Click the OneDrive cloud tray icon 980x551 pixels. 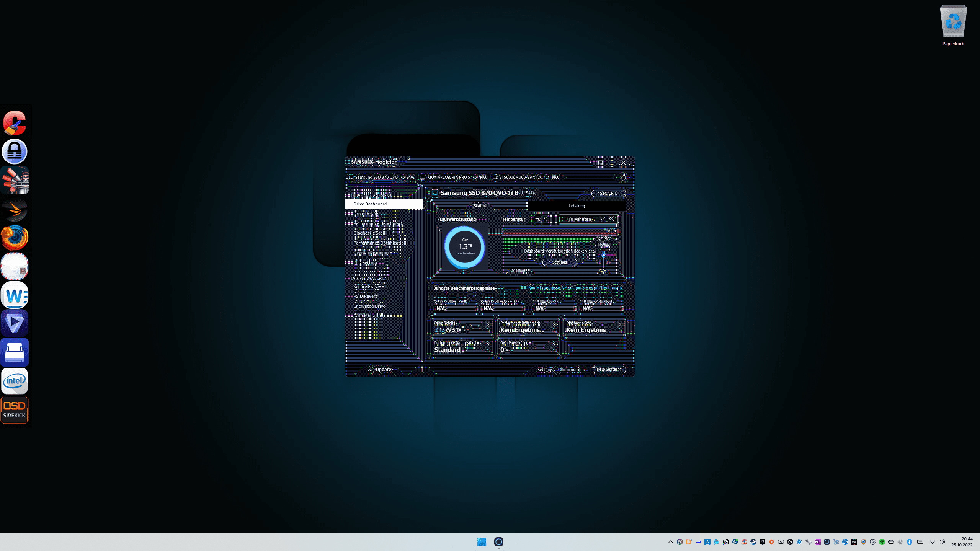click(x=891, y=542)
